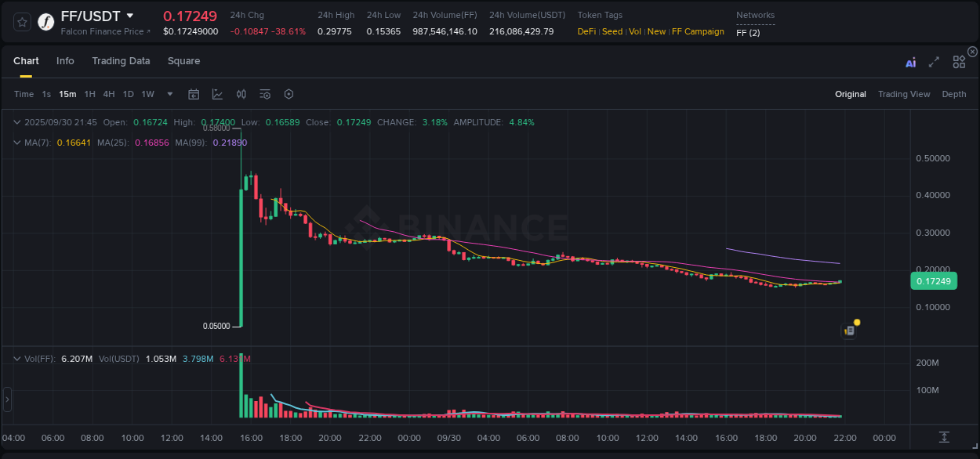Open the interval dropdown next to 1W
The width and height of the screenshot is (980, 459).
169,93
